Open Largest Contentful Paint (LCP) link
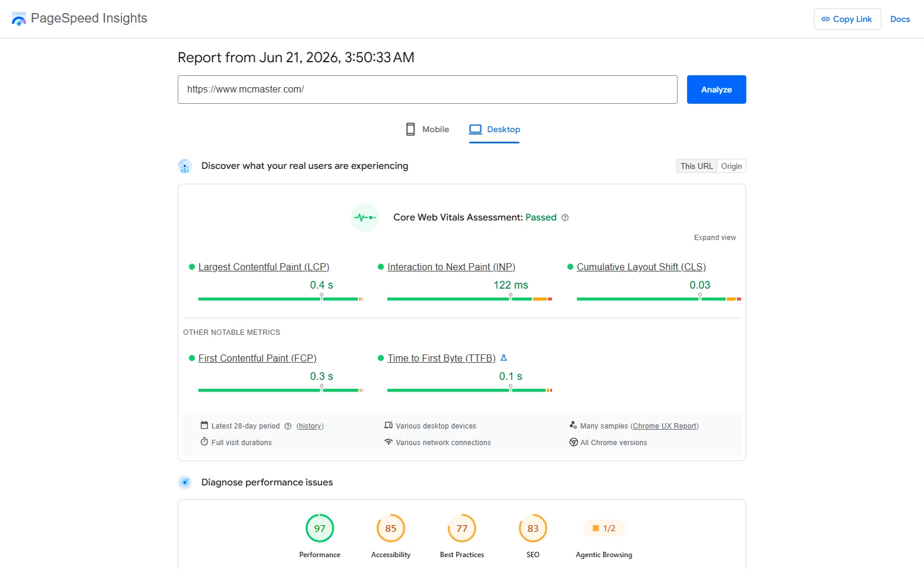This screenshot has width=924, height=569. point(264,267)
